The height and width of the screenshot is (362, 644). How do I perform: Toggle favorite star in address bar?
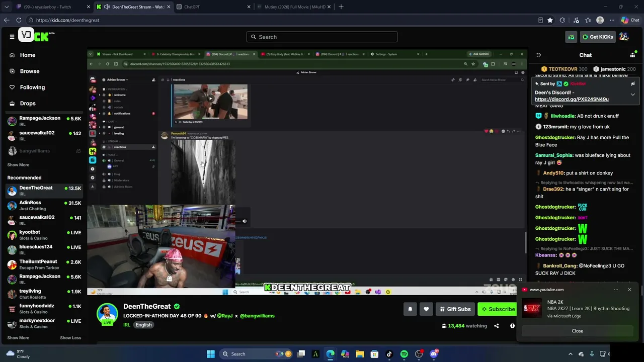pos(550,20)
